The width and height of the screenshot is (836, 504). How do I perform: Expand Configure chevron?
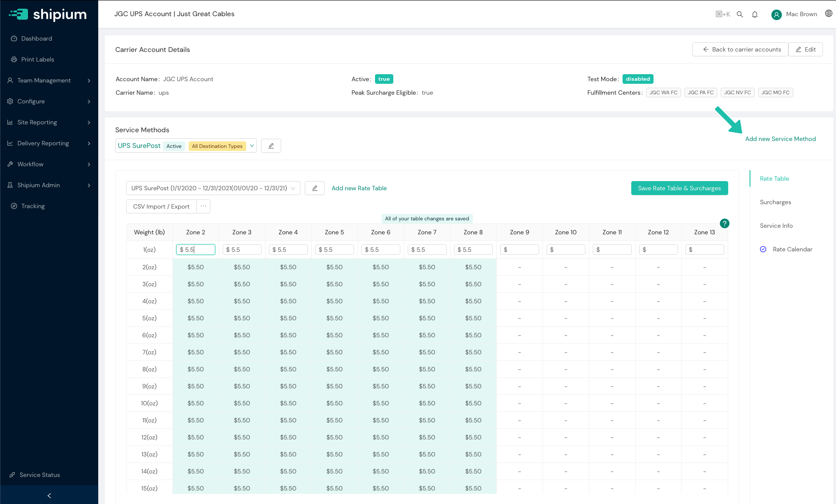[89, 101]
